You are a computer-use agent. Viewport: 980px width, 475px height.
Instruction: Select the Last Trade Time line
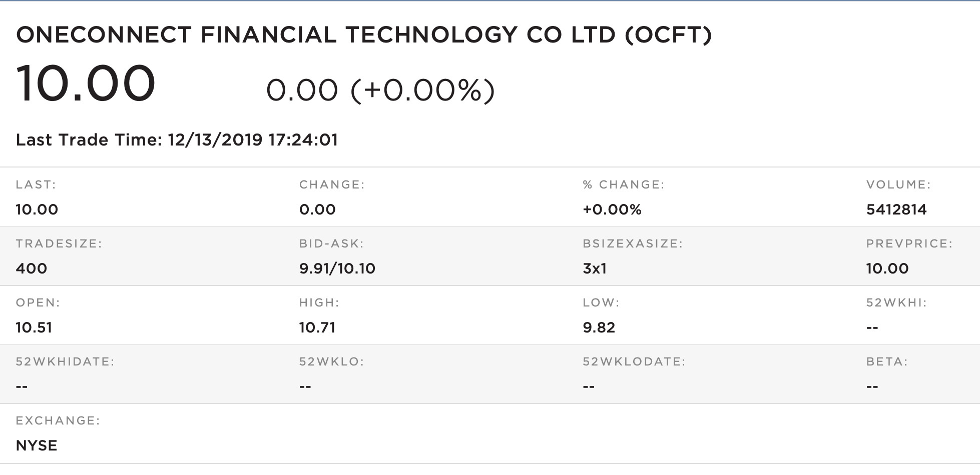[x=177, y=140]
